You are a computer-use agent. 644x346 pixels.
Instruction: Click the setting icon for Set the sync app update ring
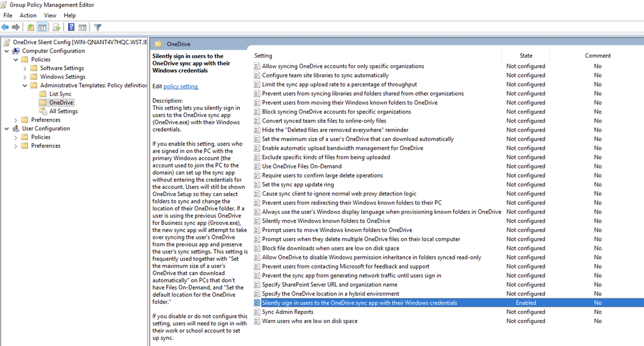257,185
